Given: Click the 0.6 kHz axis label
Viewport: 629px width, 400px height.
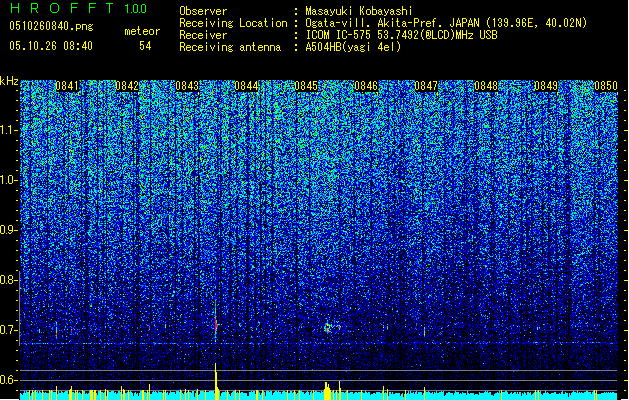Looking at the screenshot, I should click(9, 380).
